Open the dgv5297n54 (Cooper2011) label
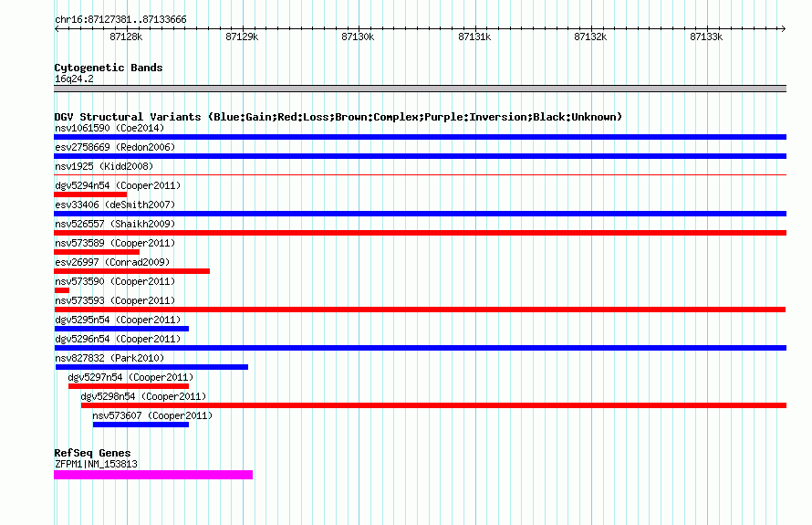The width and height of the screenshot is (812, 525). point(130,377)
